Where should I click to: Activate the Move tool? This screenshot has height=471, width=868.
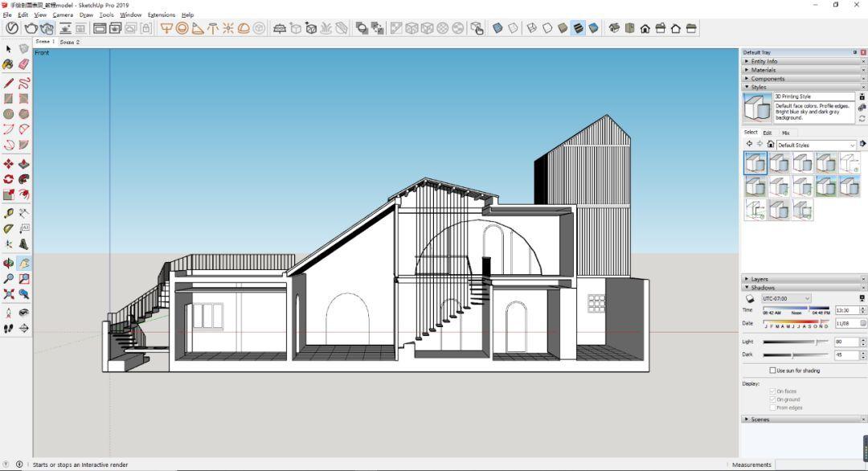[8, 164]
